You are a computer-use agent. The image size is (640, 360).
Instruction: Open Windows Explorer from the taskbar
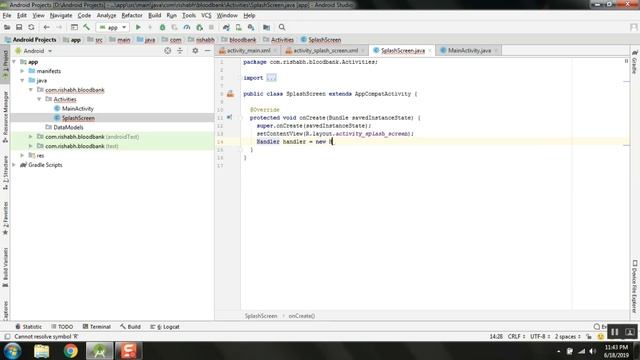click(42, 351)
